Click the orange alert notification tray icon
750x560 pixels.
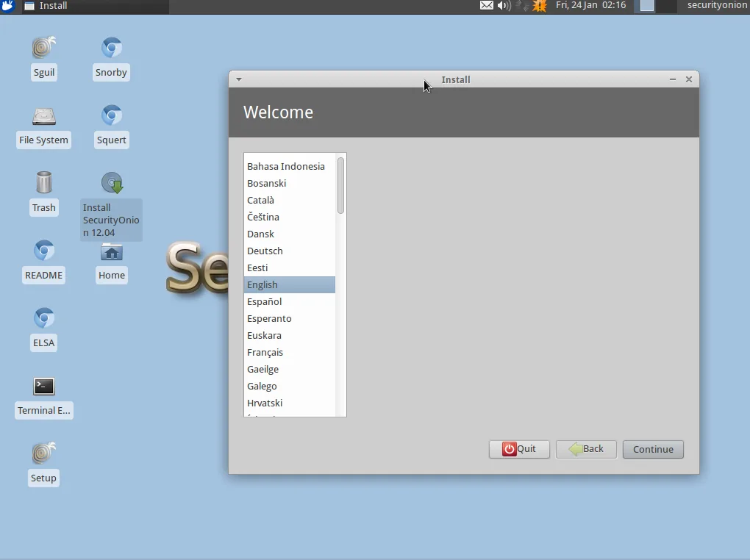click(x=540, y=6)
